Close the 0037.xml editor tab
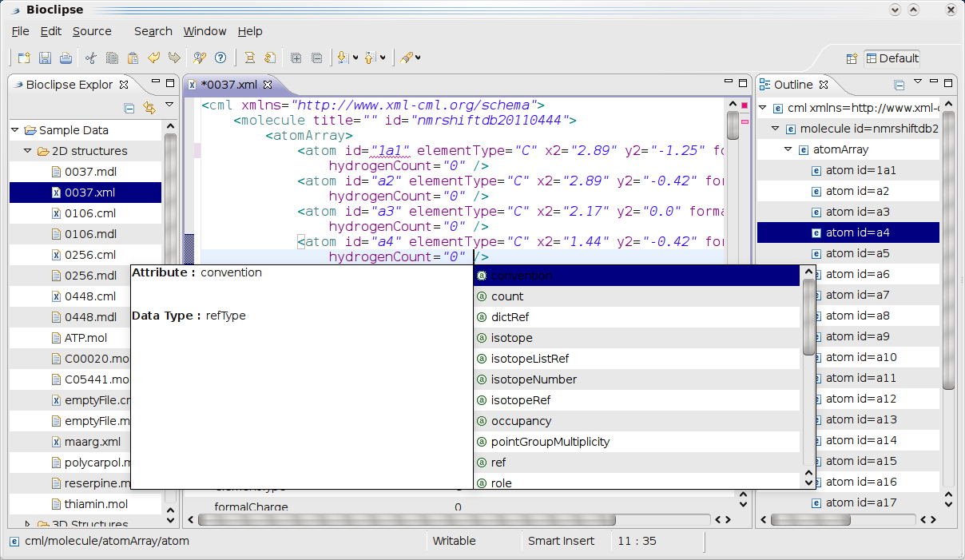965x560 pixels. (268, 85)
